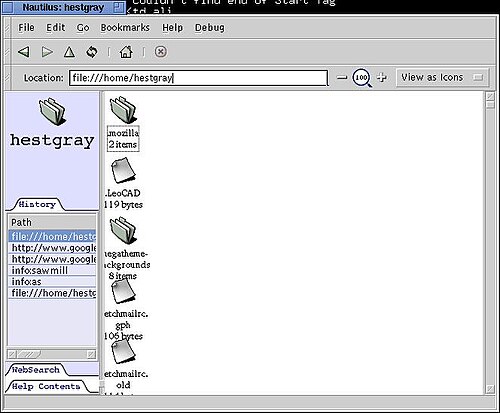Image resolution: width=500 pixels, height=413 pixels.
Task: Switch to the WebSearch sidebar tab
Action: 36,370
